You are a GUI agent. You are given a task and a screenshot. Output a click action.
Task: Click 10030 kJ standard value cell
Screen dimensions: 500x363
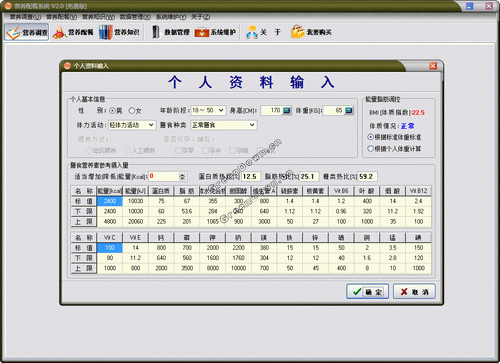click(x=135, y=201)
